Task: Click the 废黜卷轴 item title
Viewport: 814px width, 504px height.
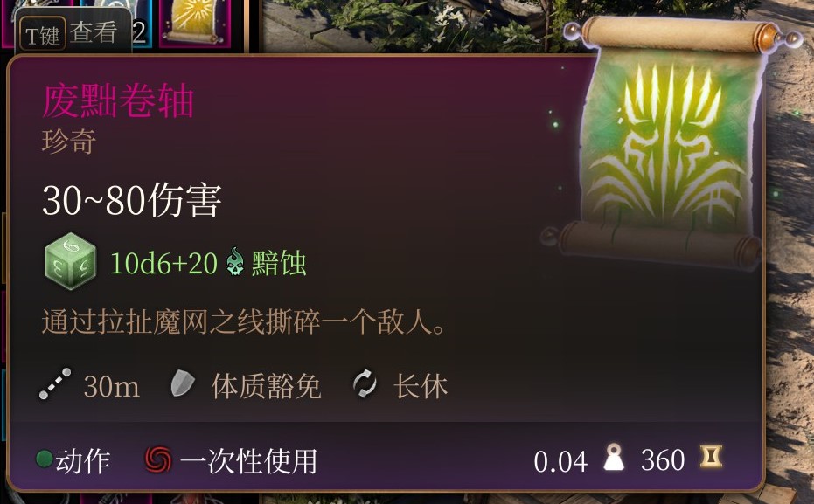Action: coord(118,100)
